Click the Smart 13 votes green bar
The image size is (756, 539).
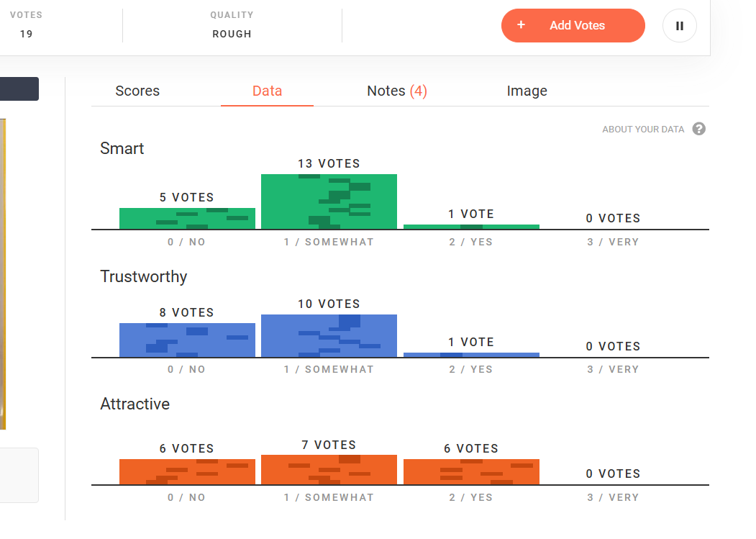(x=329, y=201)
